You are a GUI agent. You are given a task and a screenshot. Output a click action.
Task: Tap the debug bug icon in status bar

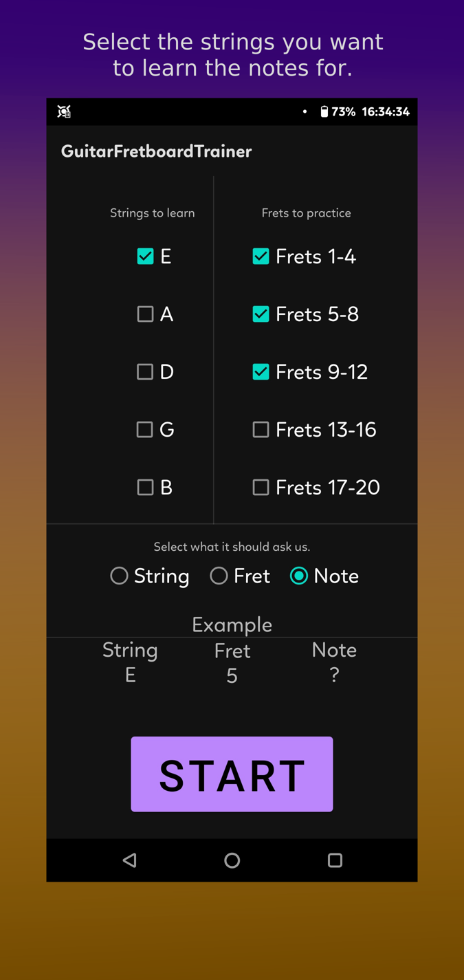click(64, 111)
